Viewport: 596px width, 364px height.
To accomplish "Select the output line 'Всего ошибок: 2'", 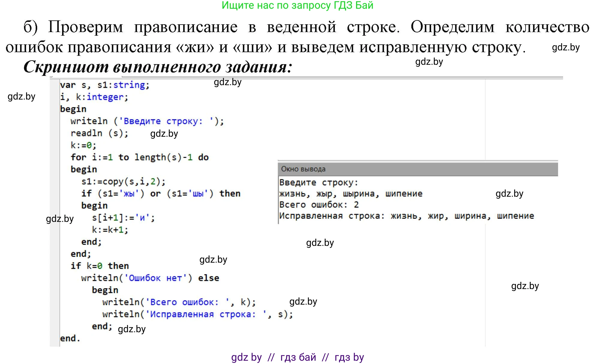I will point(319,204).
